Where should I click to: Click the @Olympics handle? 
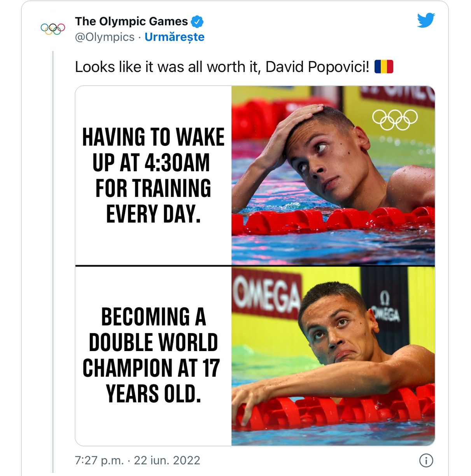[x=105, y=37]
